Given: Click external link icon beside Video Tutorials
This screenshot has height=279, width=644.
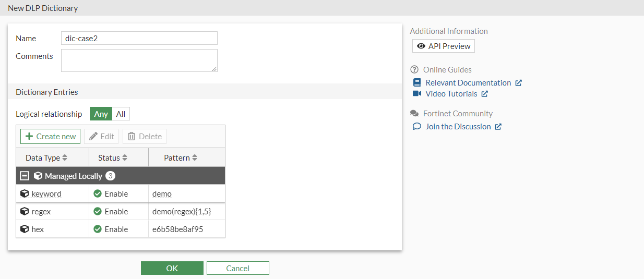Looking at the screenshot, I should (484, 94).
